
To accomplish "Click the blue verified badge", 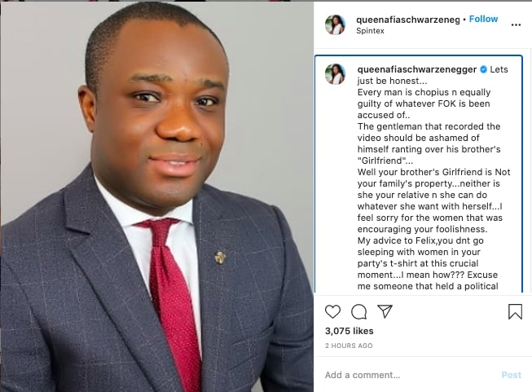I will coord(483,69).
